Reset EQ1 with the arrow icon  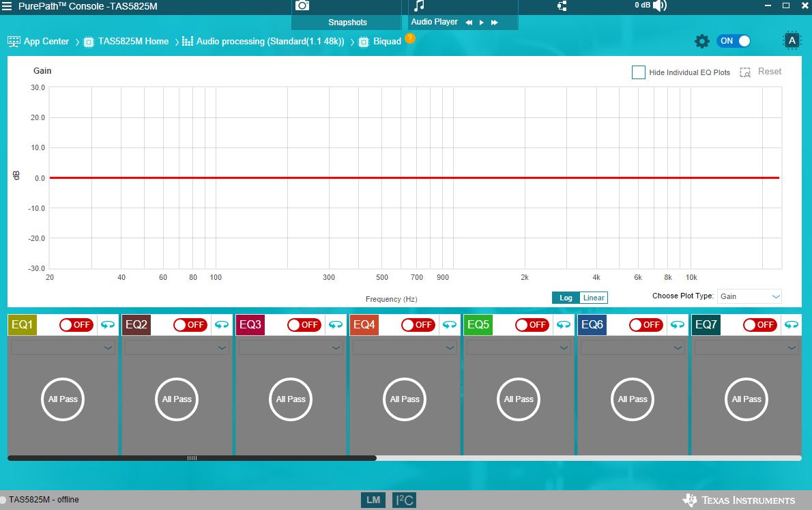click(x=108, y=325)
